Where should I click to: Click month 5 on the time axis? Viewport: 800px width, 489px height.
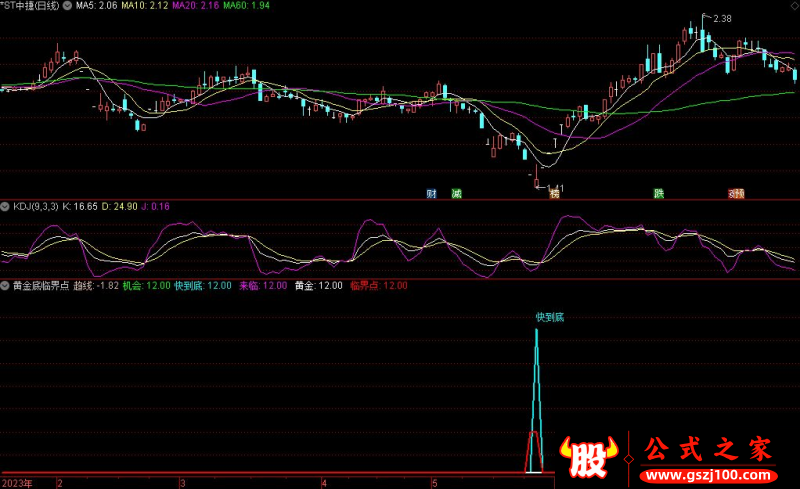(435, 483)
